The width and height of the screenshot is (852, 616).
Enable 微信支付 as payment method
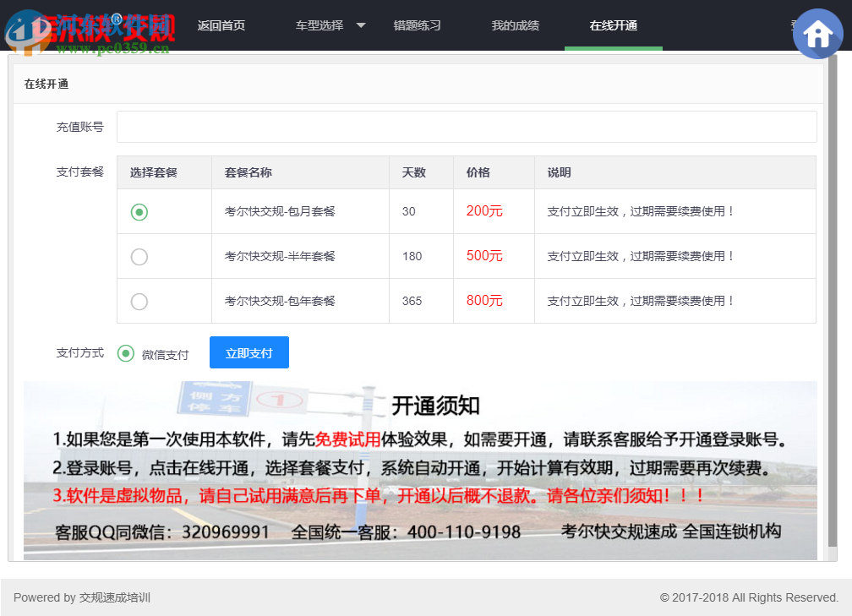point(125,353)
